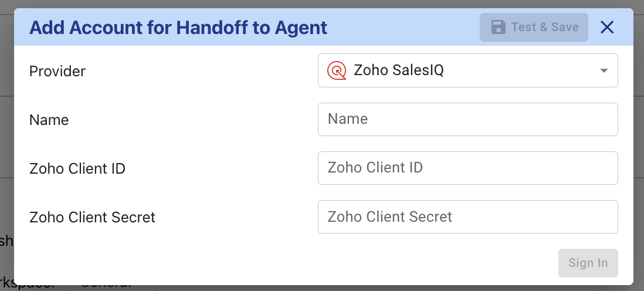Viewport: 644px width, 291px height.
Task: Click into the Zoho Client ID field
Action: (467, 168)
